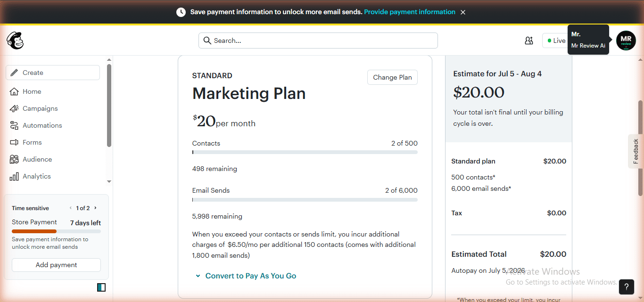Click the Forms icon in sidebar
Viewport: 644px width, 302px height.
click(14, 142)
